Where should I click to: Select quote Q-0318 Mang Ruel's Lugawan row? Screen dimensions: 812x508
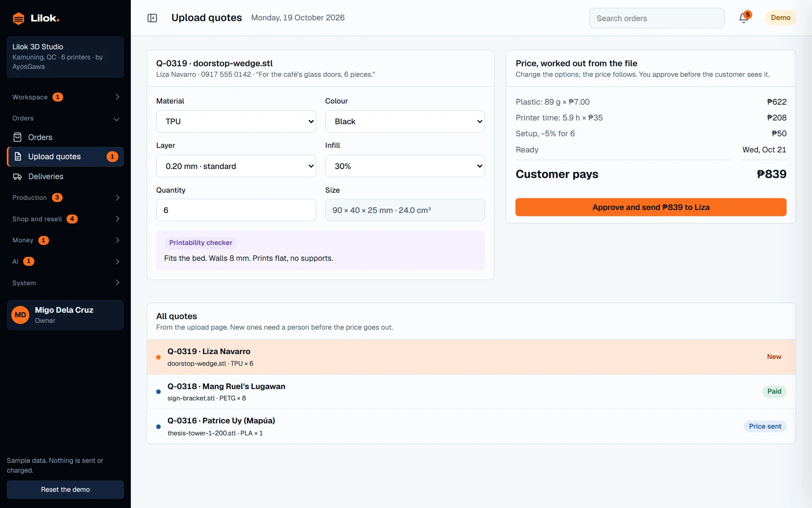471,392
